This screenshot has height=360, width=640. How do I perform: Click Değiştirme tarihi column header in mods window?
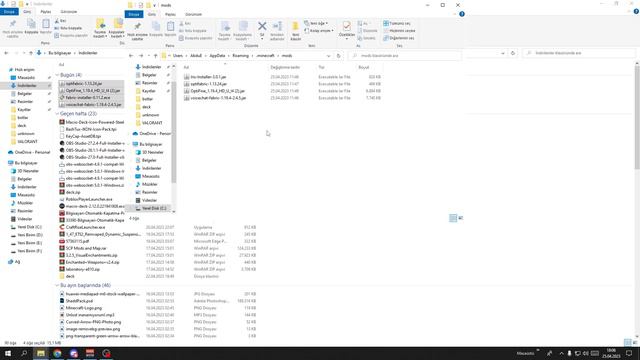[x=285, y=67]
